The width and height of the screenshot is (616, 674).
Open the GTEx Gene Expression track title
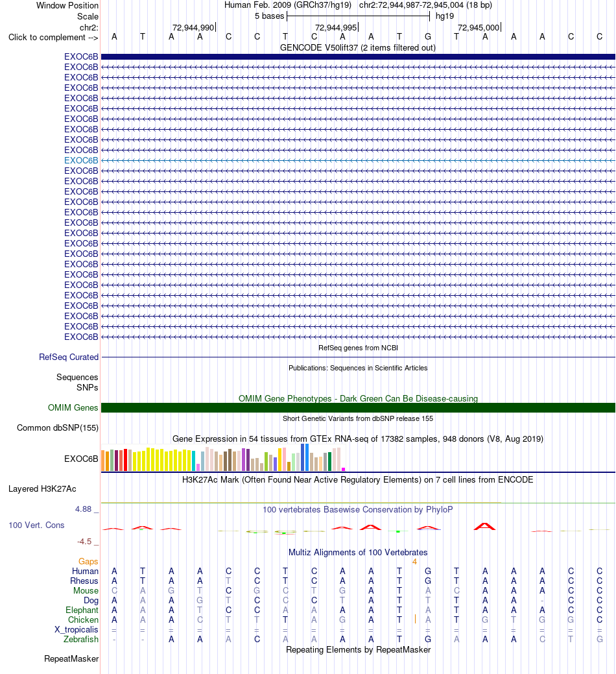point(358,439)
